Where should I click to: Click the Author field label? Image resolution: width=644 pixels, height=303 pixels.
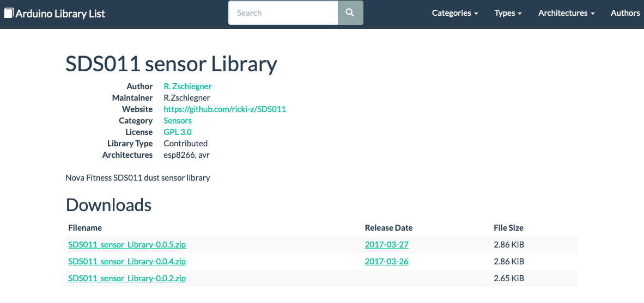[x=139, y=86]
